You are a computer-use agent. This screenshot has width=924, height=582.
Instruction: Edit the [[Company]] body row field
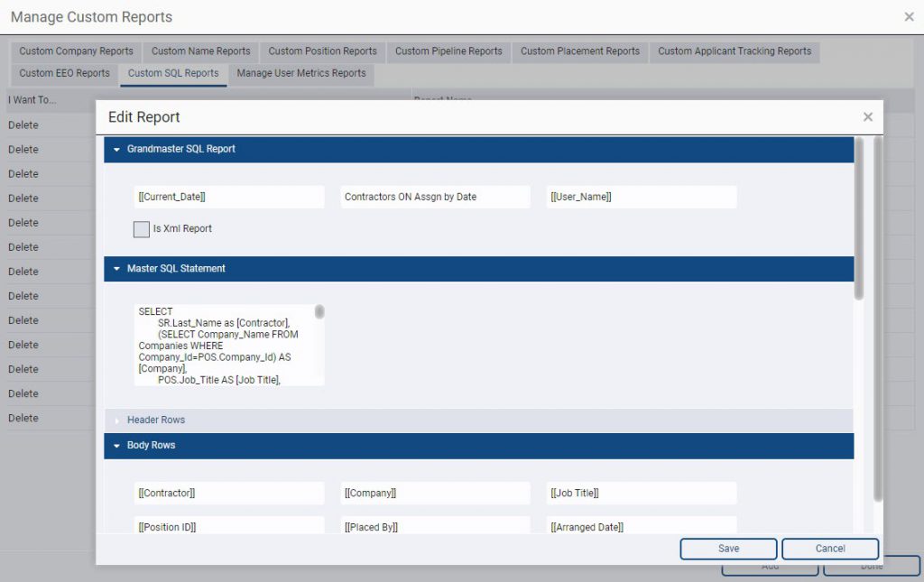[436, 493]
